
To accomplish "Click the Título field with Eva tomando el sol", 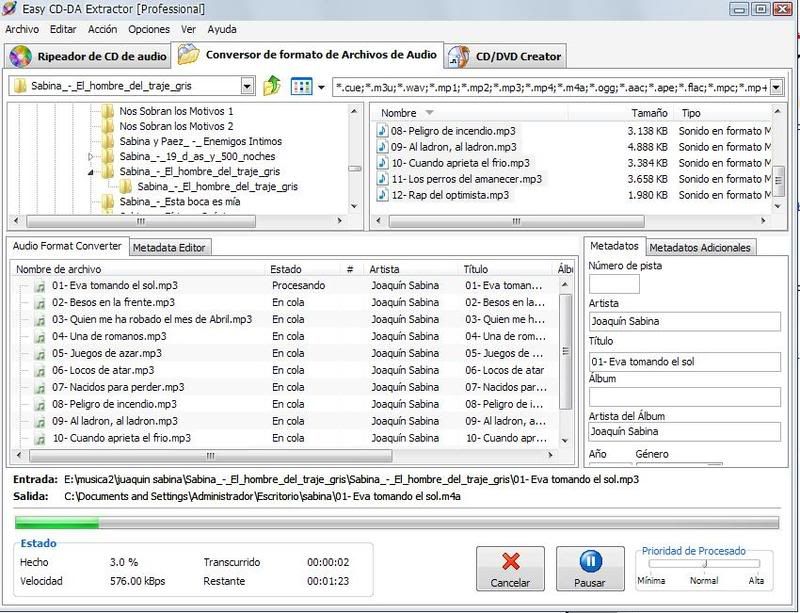I will point(685,362).
